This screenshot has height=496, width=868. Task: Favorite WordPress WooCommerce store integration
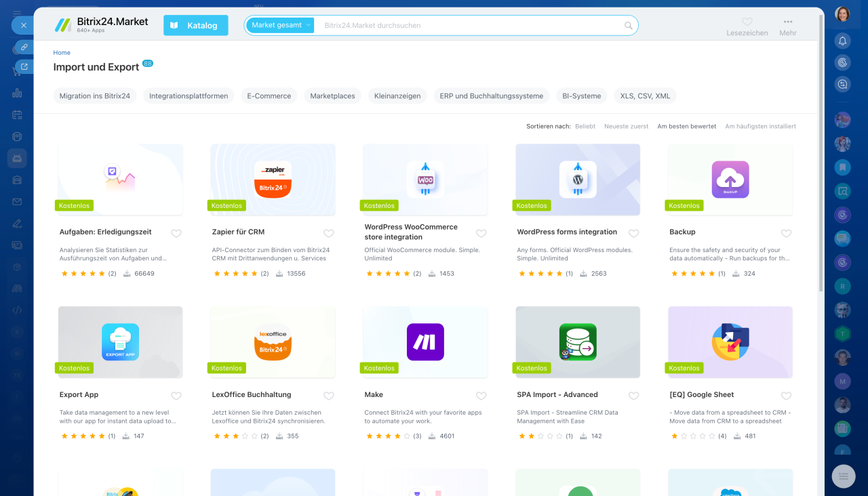pyautogui.click(x=481, y=233)
